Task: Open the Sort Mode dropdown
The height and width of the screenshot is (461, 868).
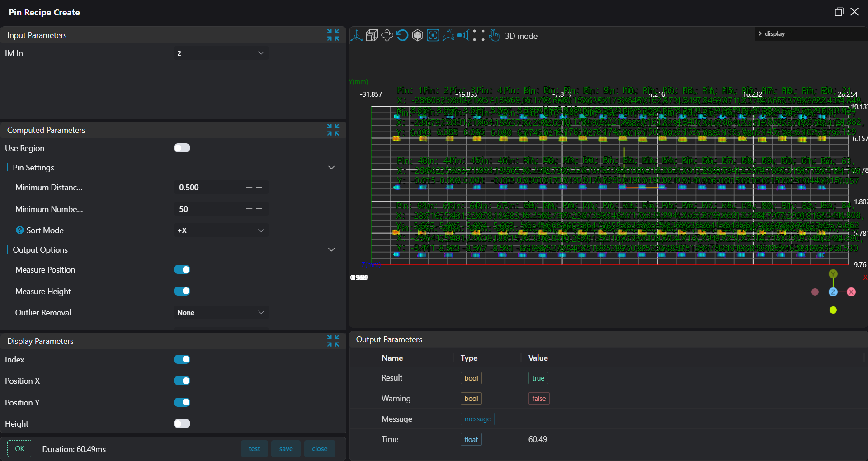Action: pyautogui.click(x=221, y=230)
